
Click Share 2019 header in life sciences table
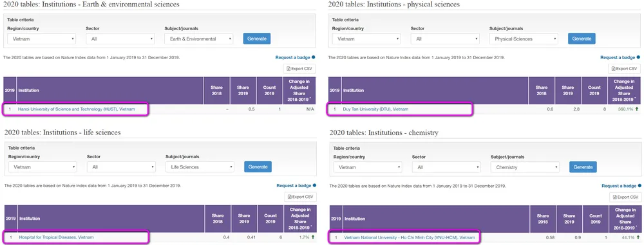pos(245,219)
